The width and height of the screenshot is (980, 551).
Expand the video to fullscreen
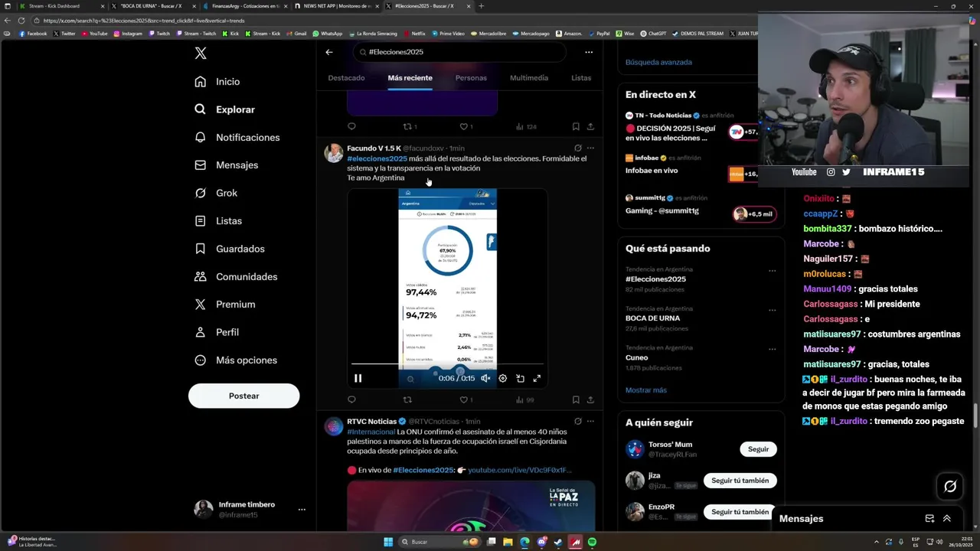tap(537, 378)
